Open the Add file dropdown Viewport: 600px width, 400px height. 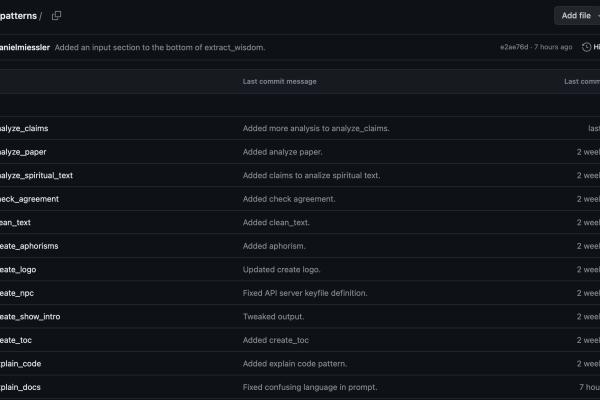pyautogui.click(x=577, y=16)
